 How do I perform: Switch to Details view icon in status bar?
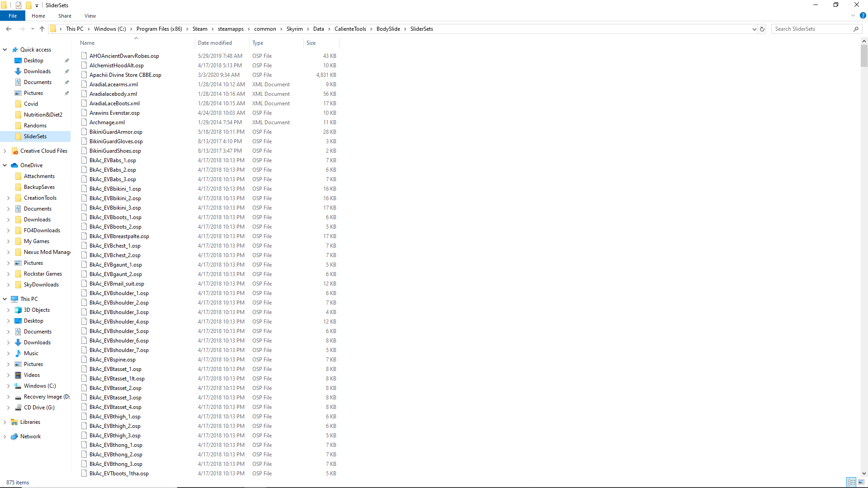pyautogui.click(x=851, y=483)
